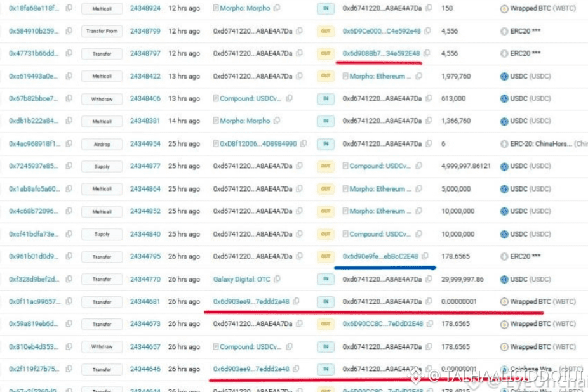Click the Airdrop method button
The width and height of the screenshot is (588, 392).
102,144
